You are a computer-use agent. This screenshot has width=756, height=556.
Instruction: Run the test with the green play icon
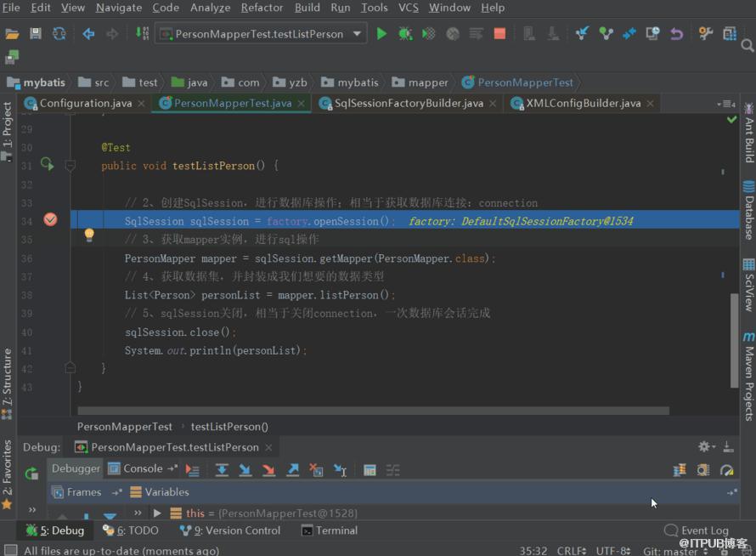point(381,34)
